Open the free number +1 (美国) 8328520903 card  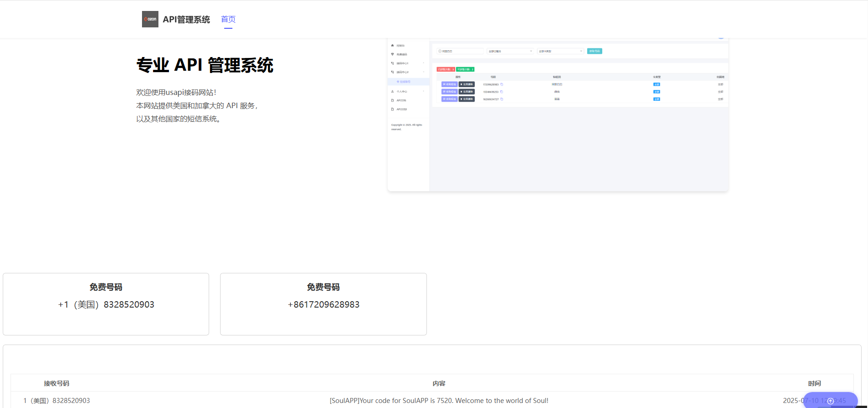point(106,304)
